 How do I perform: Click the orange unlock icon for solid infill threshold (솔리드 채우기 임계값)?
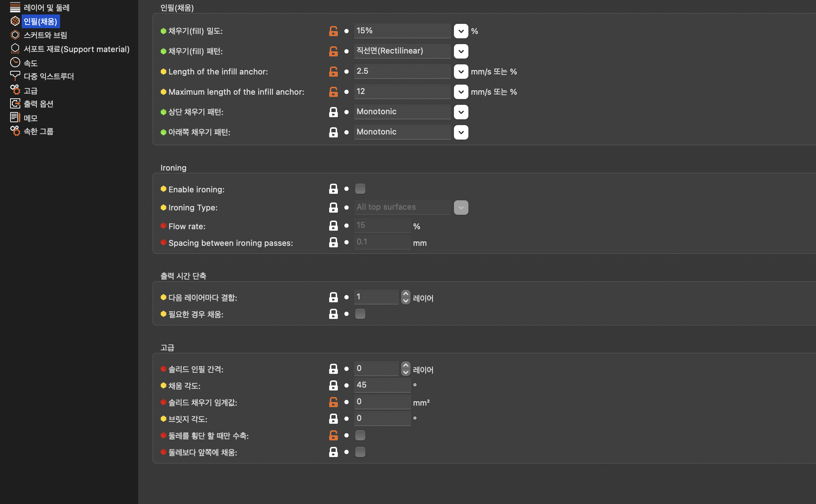click(x=333, y=402)
